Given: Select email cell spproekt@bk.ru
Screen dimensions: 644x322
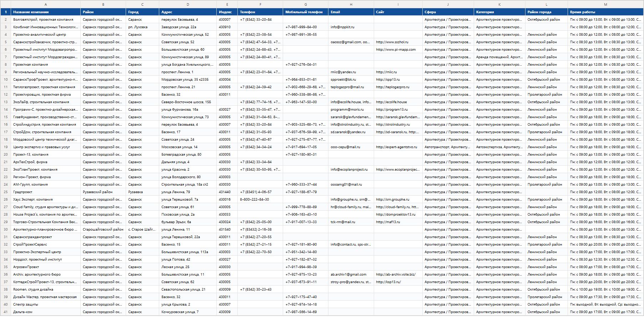Looking at the screenshot, I should pos(351,80).
